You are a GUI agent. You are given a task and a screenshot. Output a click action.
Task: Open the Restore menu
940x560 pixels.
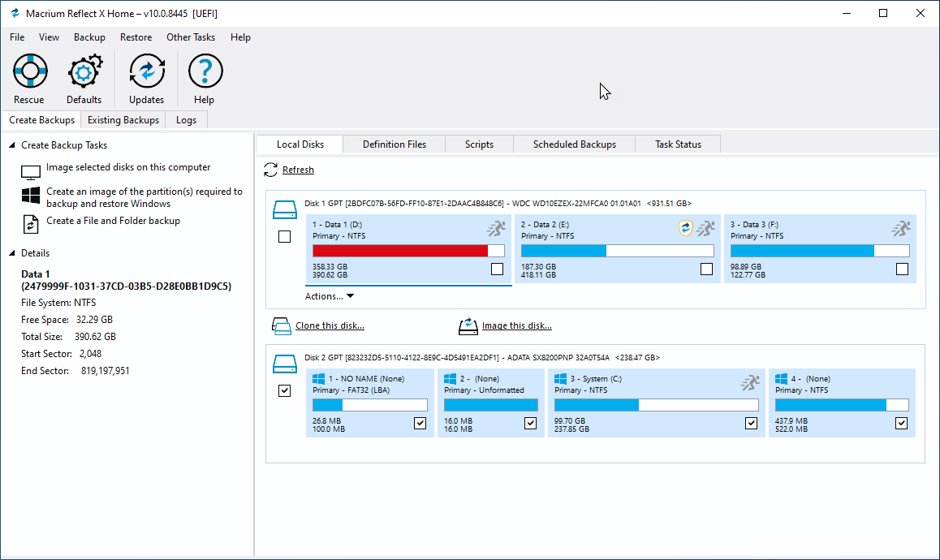pos(136,37)
